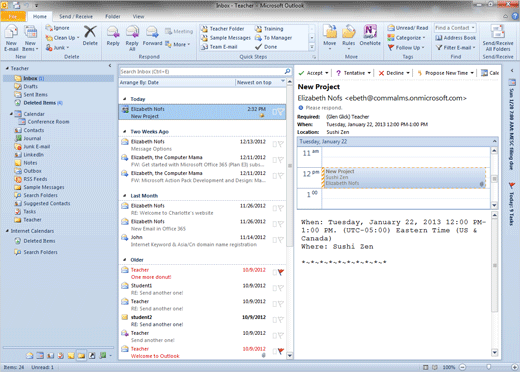Open Shortcuts view in navigation bar

pos(92,355)
